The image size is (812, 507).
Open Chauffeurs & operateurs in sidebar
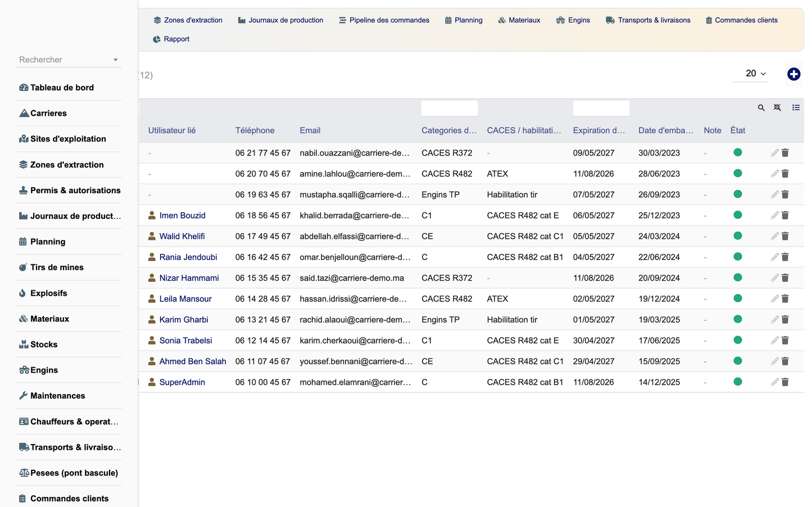(69, 422)
